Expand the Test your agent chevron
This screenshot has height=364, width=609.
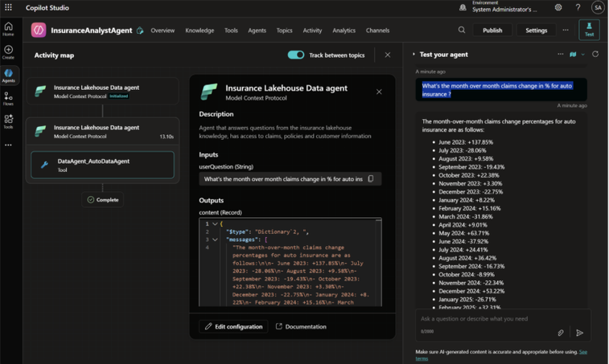[x=414, y=55]
